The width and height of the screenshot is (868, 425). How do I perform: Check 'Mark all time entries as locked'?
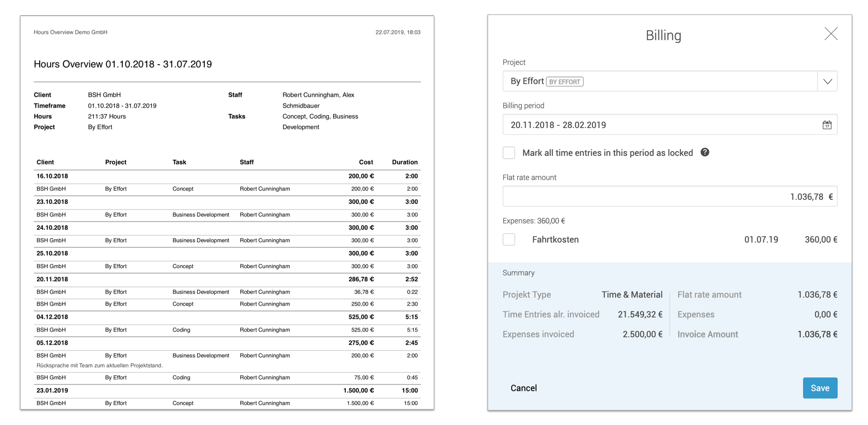509,153
